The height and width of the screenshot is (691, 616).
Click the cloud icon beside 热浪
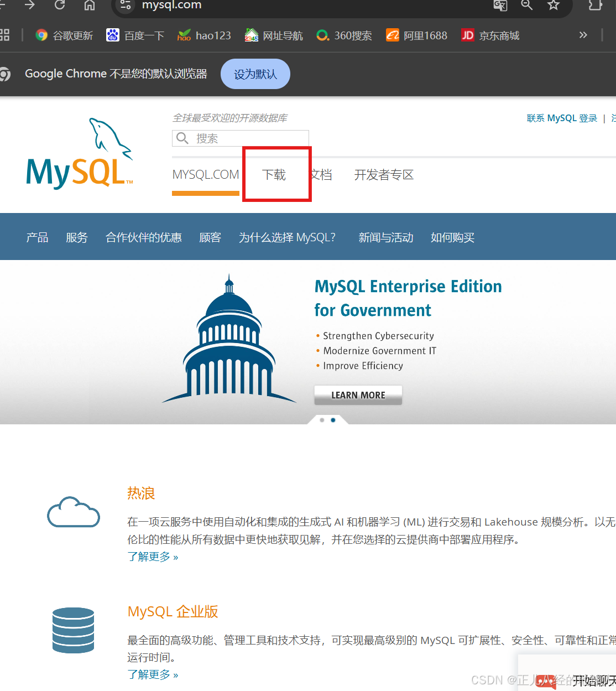[74, 512]
